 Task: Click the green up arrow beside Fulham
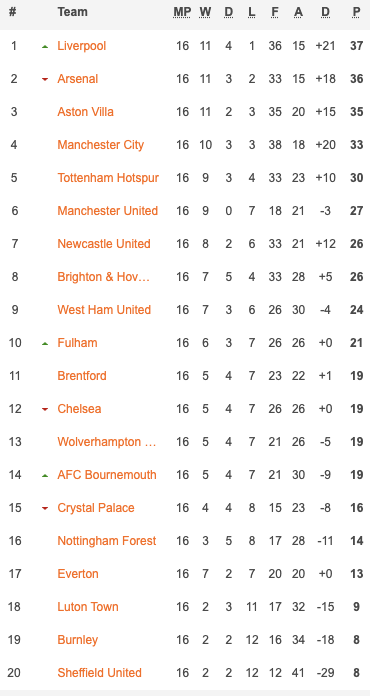(44, 343)
